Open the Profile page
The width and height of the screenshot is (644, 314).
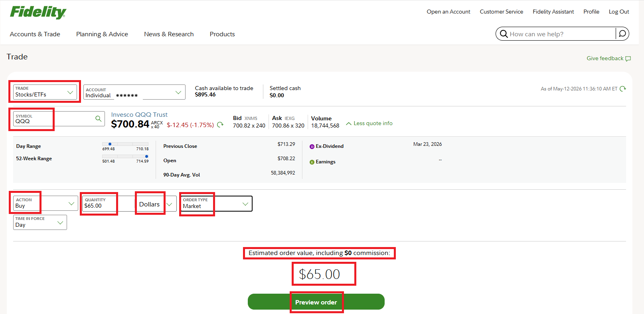[x=591, y=12]
